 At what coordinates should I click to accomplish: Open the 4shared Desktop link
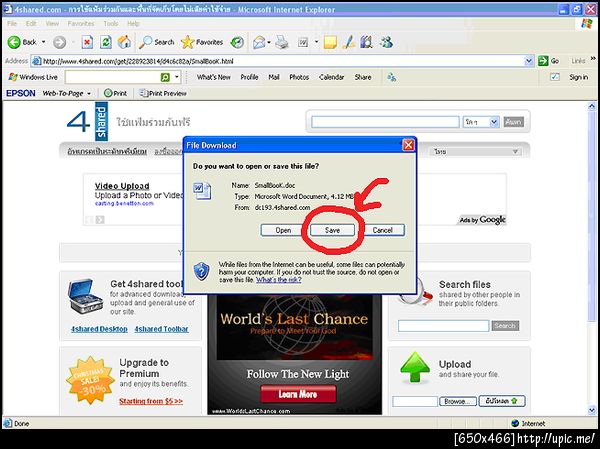point(99,329)
